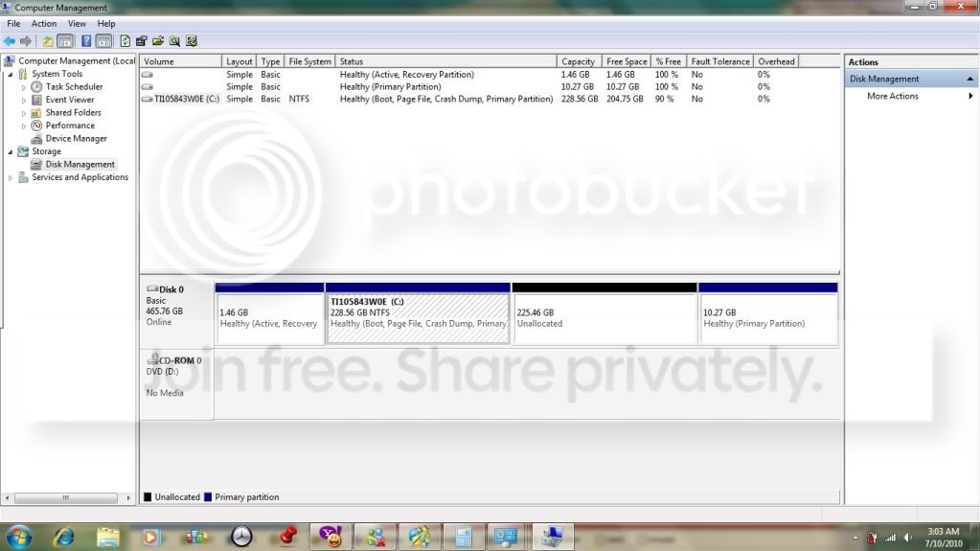Click the blue Primary partition legend swatch
Viewport: 980px width, 551px height.
pos(208,497)
